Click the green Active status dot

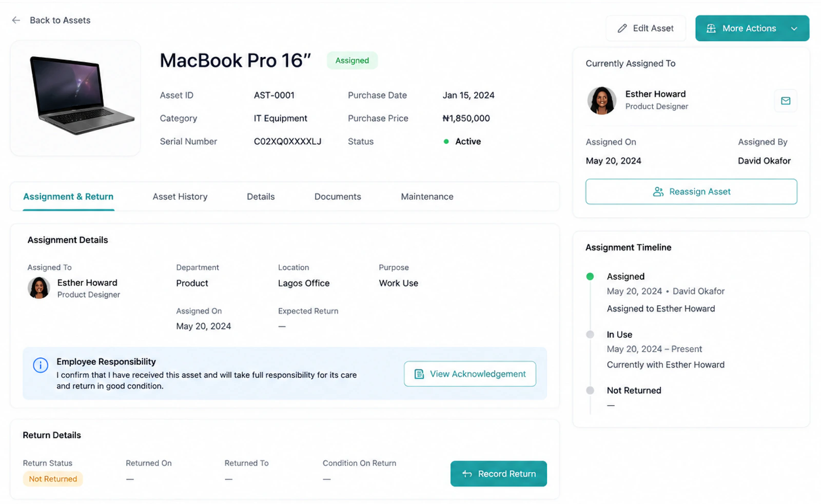click(x=446, y=142)
